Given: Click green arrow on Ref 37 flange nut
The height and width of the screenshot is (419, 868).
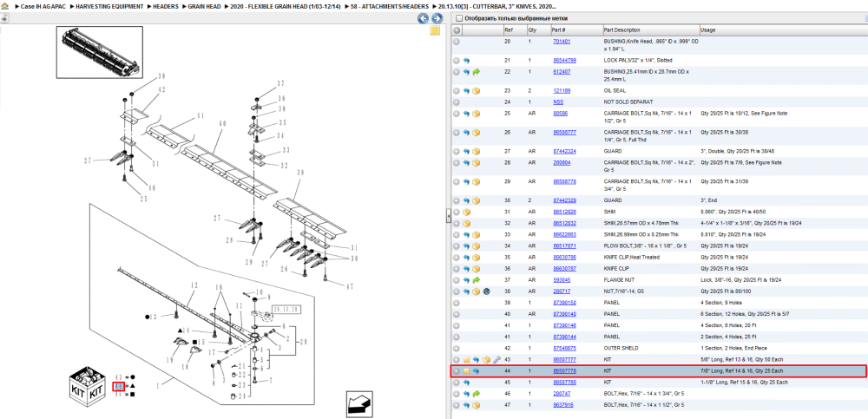Looking at the screenshot, I should pyautogui.click(x=476, y=280).
